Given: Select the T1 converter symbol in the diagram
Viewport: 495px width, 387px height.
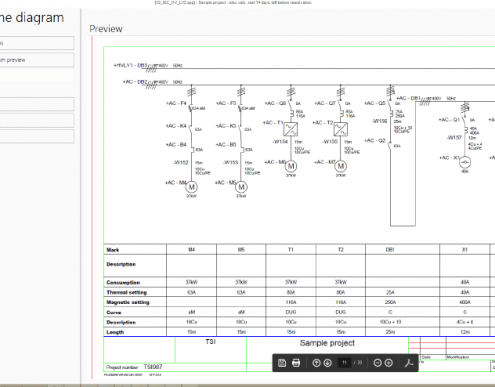Looking at the screenshot, I should [291, 129].
